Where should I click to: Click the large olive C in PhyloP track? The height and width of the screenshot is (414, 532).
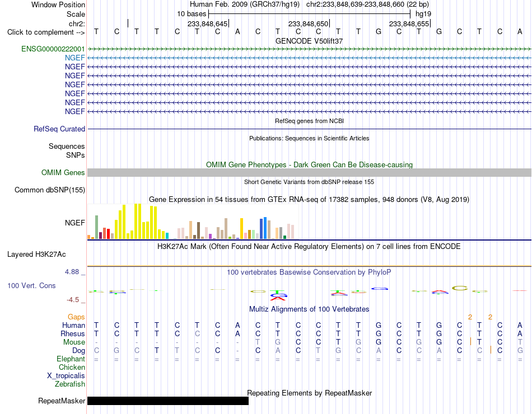[460, 288]
